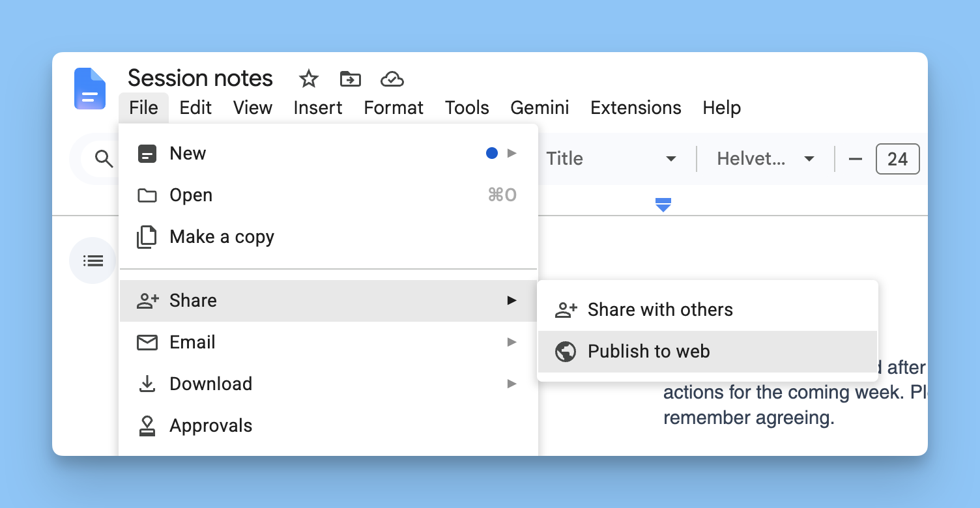The width and height of the screenshot is (980, 508).
Task: Open the File menu
Action: pyautogui.click(x=143, y=107)
